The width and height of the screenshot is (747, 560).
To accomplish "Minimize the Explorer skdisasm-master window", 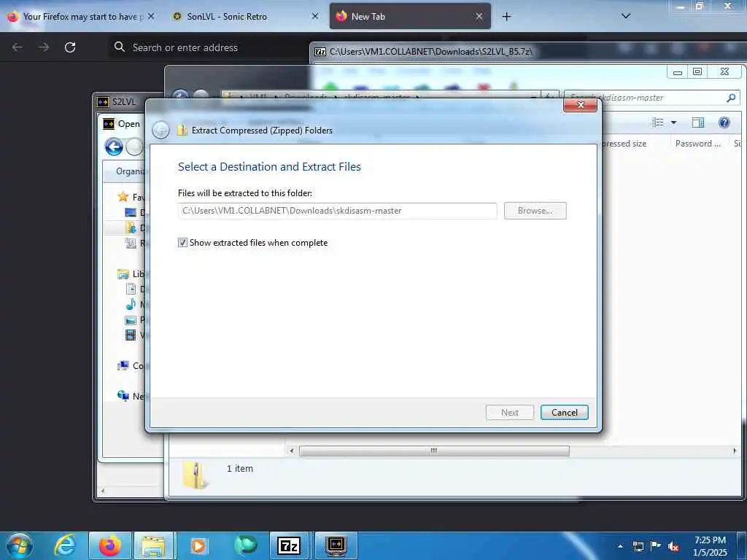I will click(678, 71).
